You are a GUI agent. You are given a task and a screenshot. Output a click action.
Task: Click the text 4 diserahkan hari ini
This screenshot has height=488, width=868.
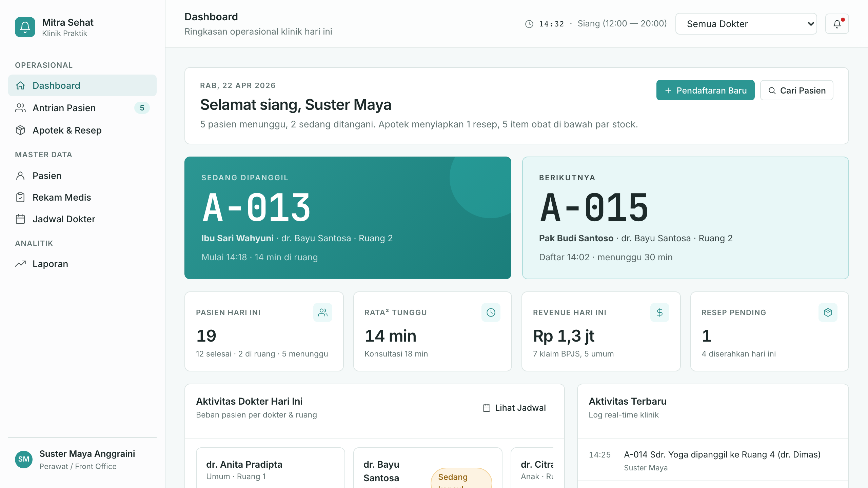coord(738,354)
